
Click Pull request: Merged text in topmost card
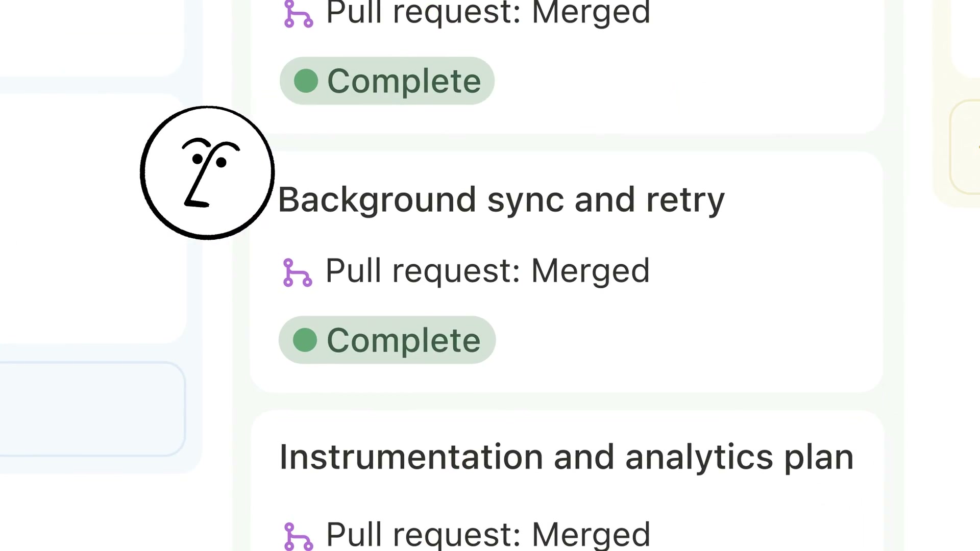click(x=488, y=12)
